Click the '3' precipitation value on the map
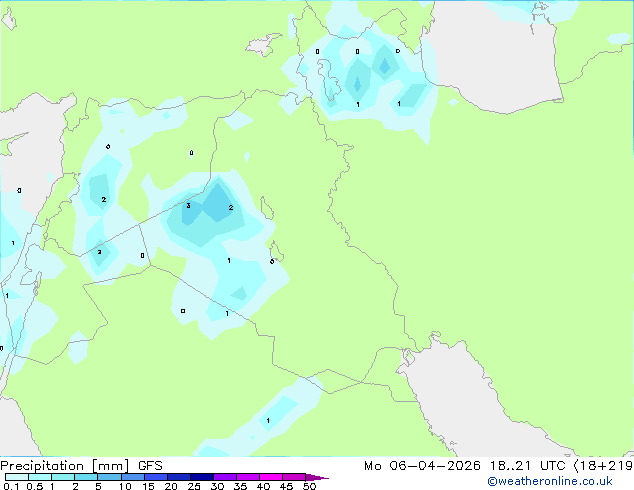The height and width of the screenshot is (490, 634). [188, 206]
